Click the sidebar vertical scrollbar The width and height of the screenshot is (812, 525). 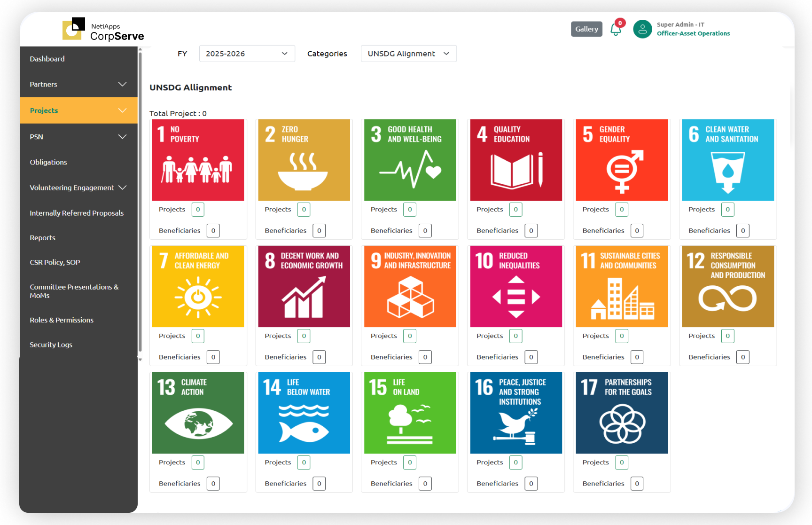click(140, 202)
